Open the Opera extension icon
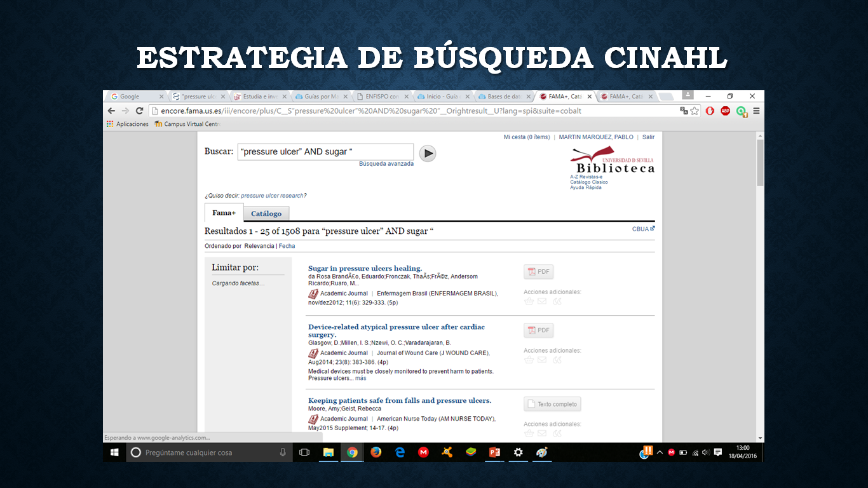The image size is (868, 488). coord(710,111)
